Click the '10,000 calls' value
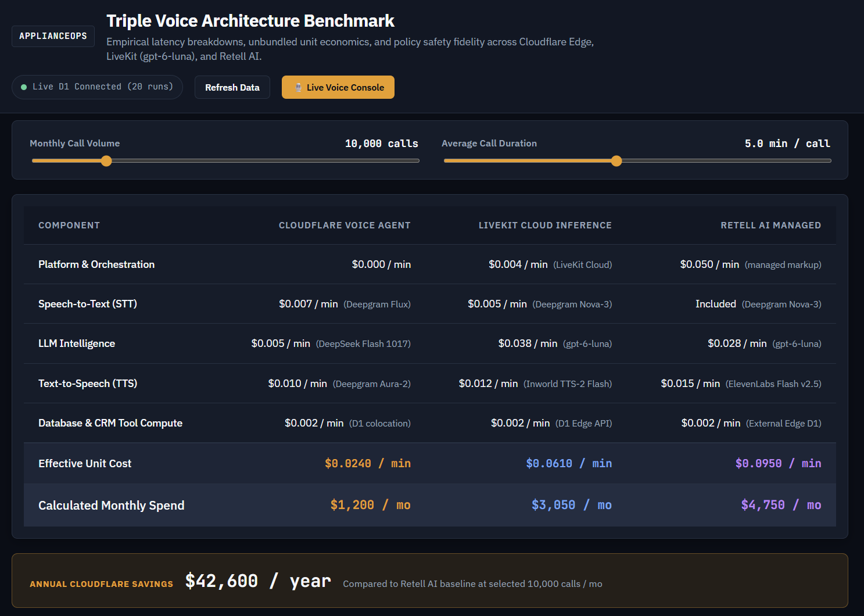 point(382,144)
